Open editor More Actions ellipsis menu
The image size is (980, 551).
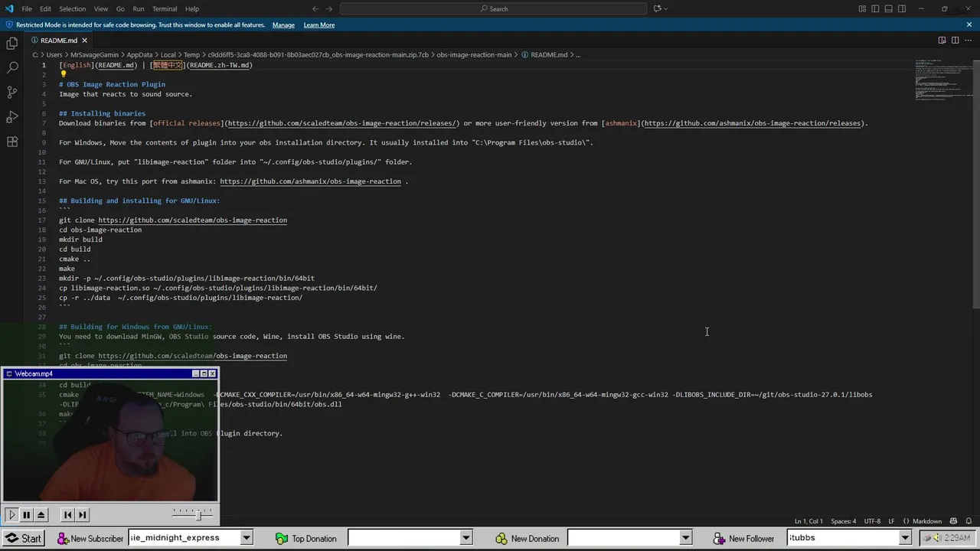point(968,40)
